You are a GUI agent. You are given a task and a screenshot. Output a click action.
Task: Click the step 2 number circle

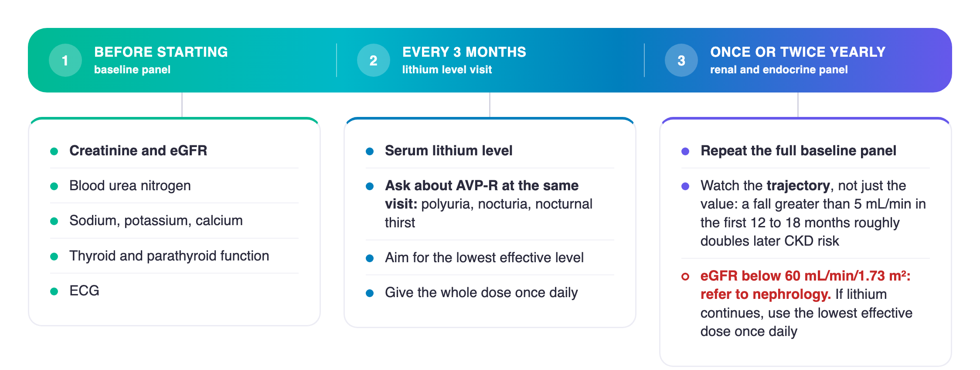pos(373,60)
